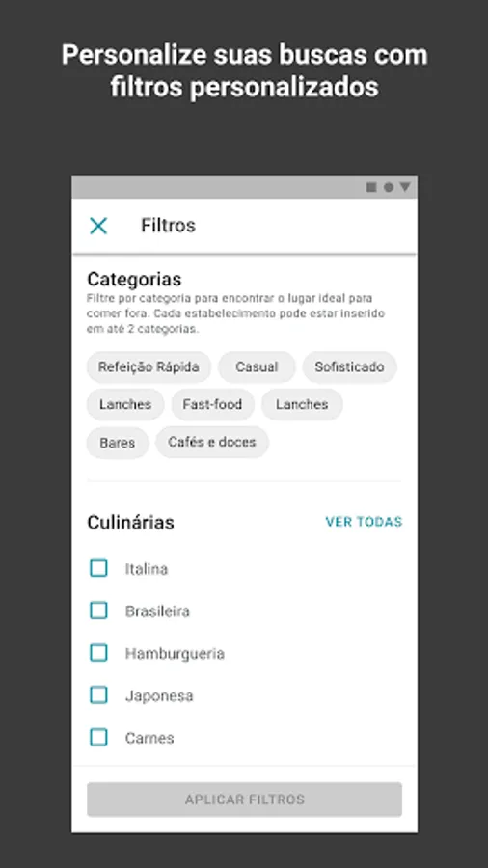The height and width of the screenshot is (868, 488).
Task: Choose the Casual category chip
Action: [257, 367]
